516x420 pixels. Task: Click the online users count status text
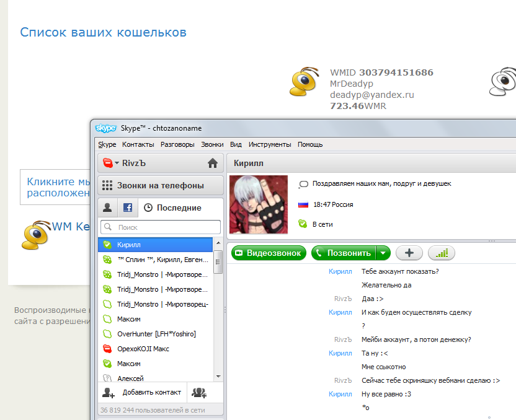[x=153, y=410]
